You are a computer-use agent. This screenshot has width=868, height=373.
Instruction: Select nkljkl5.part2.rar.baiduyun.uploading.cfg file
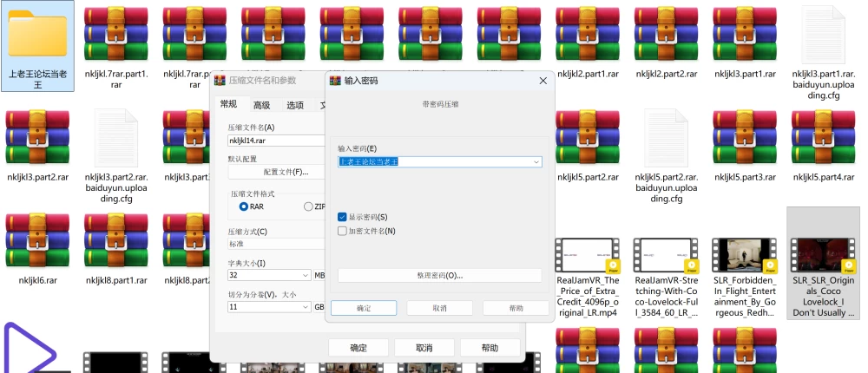point(667,156)
